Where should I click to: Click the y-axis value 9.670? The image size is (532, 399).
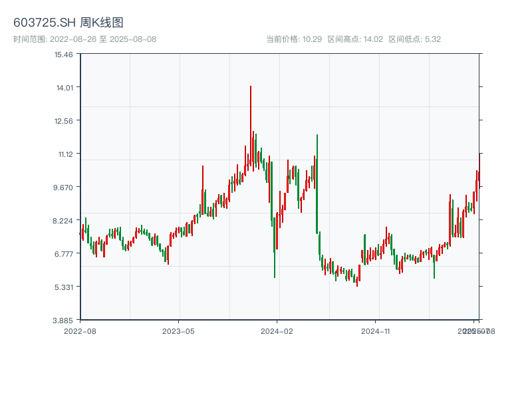[x=63, y=188]
